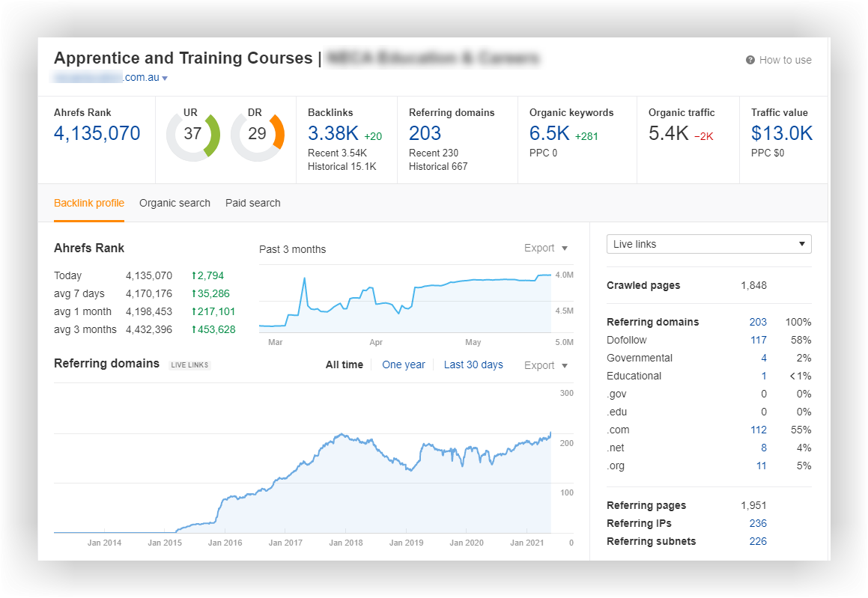Open .net domains count 8
The image size is (868, 598).
click(763, 448)
